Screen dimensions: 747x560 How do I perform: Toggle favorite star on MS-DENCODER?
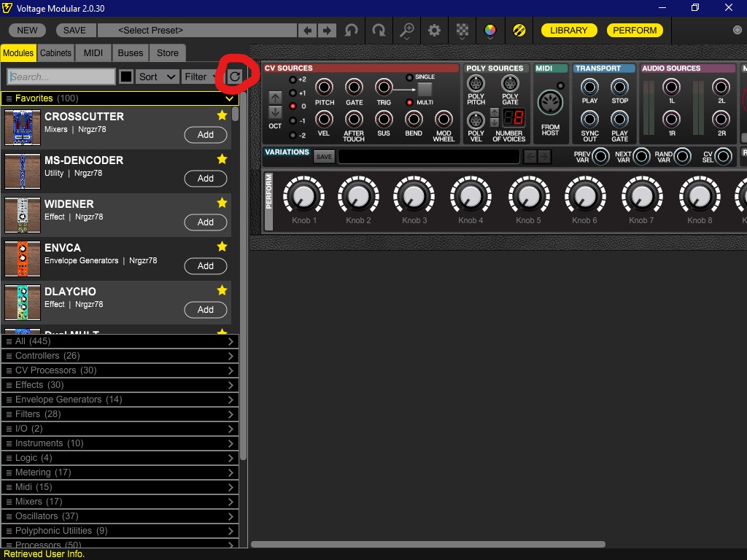(222, 159)
